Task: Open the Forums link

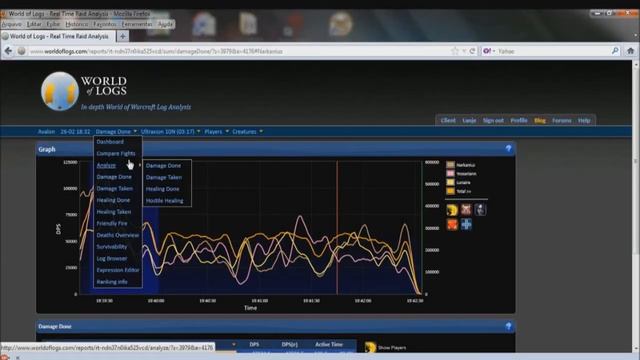Action: point(562,120)
